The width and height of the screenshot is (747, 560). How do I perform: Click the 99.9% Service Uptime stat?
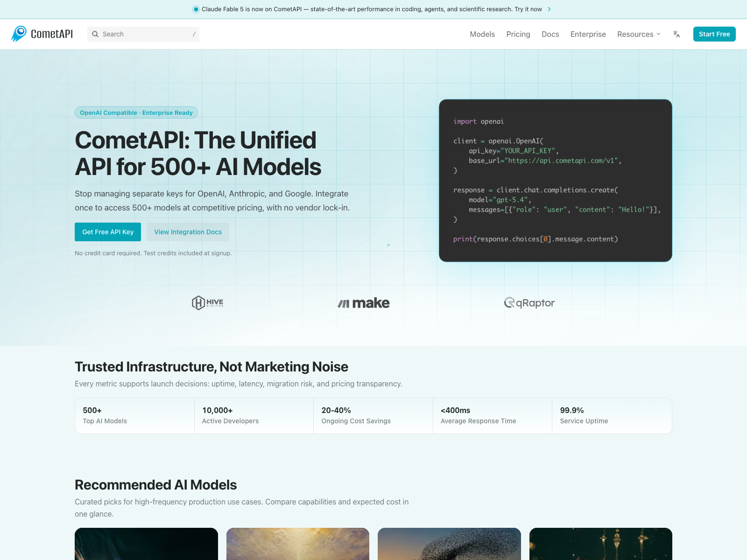[x=612, y=416]
